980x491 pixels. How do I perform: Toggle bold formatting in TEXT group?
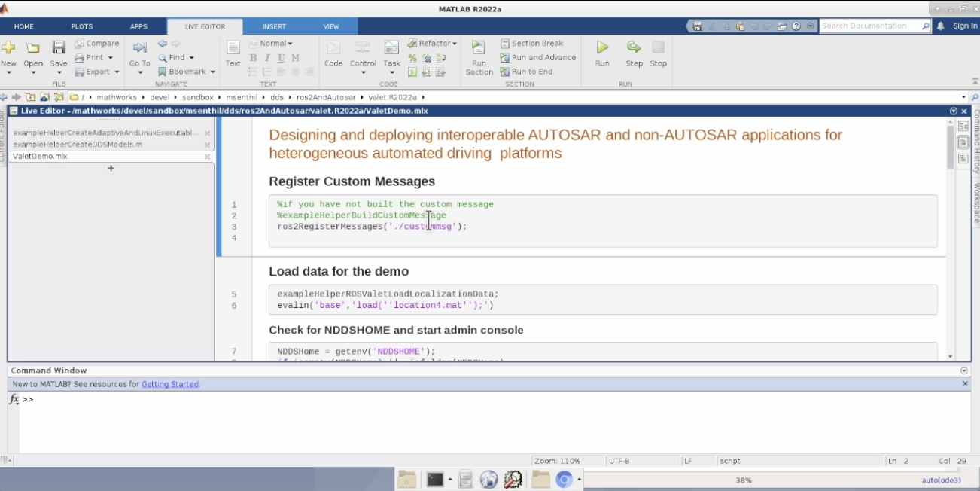(253, 58)
